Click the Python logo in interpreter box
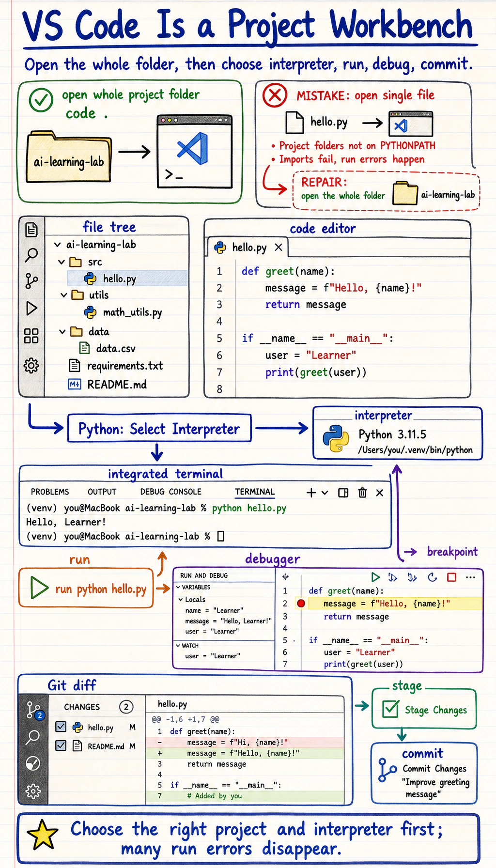Screen dimensions: 496x868 click(x=336, y=438)
